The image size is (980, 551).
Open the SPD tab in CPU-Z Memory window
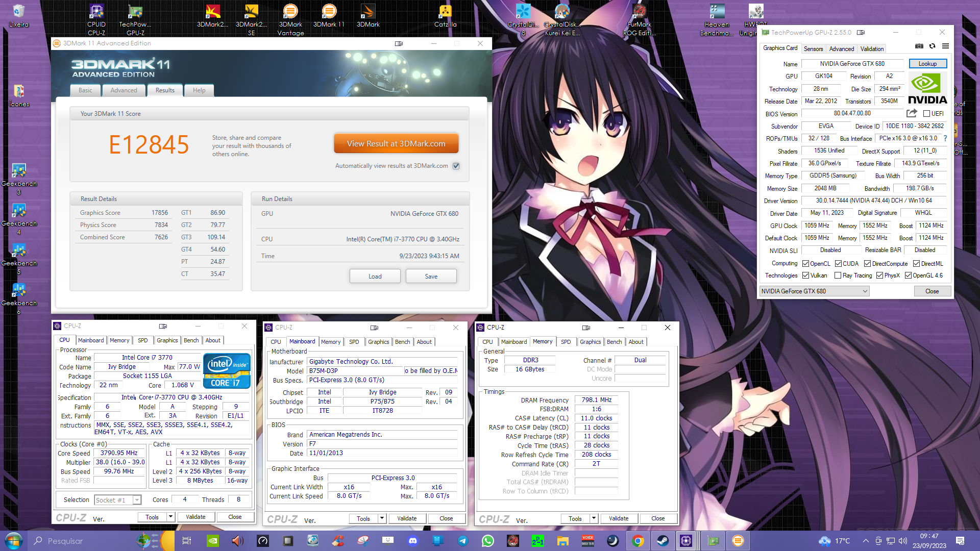[566, 342]
